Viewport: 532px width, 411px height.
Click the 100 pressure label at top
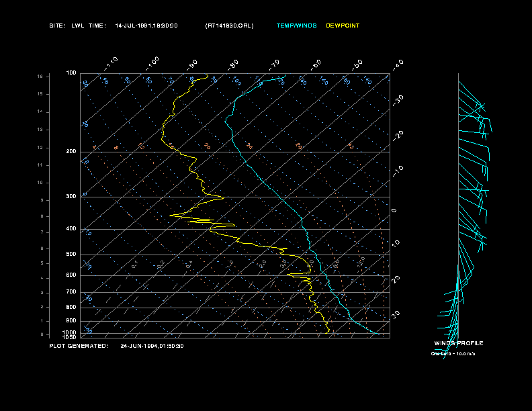71,73
